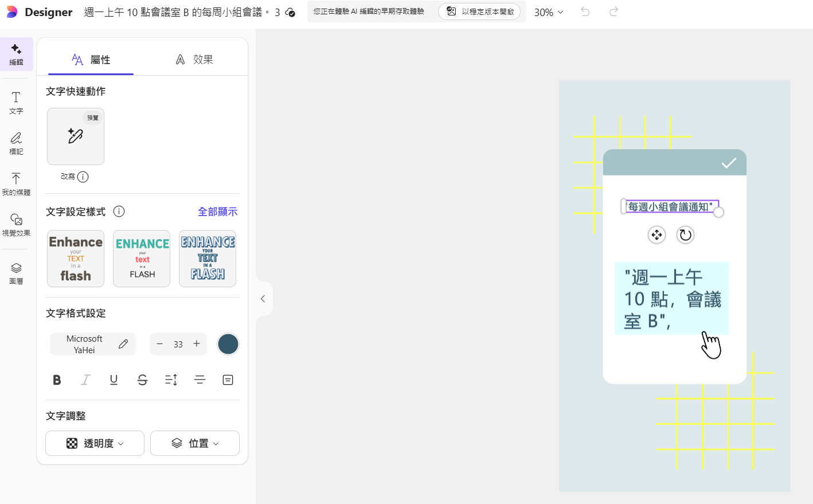This screenshot has width=813, height=504.
Task: Click the 改寫 rewrite quick action
Action: tap(76, 136)
